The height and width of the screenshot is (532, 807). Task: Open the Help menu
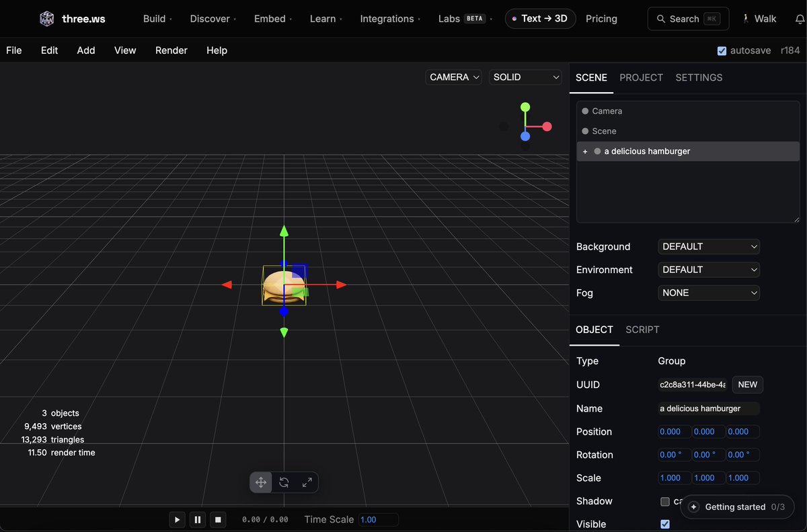coord(217,50)
